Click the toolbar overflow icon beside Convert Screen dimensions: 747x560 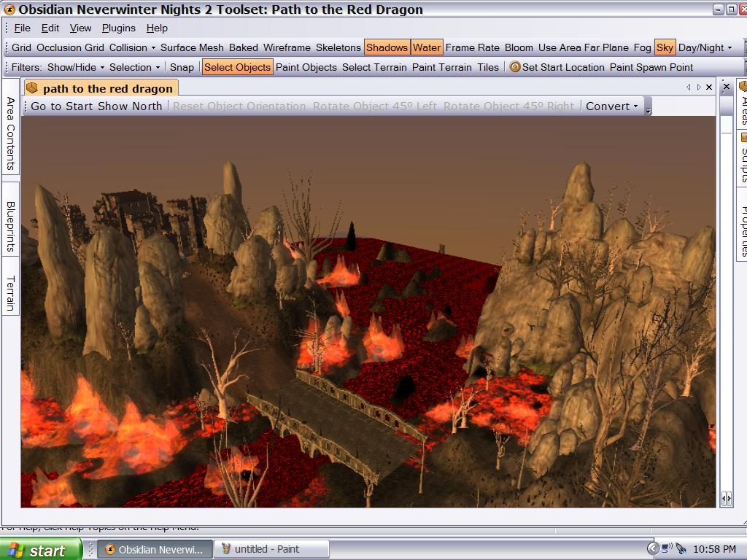tap(648, 107)
